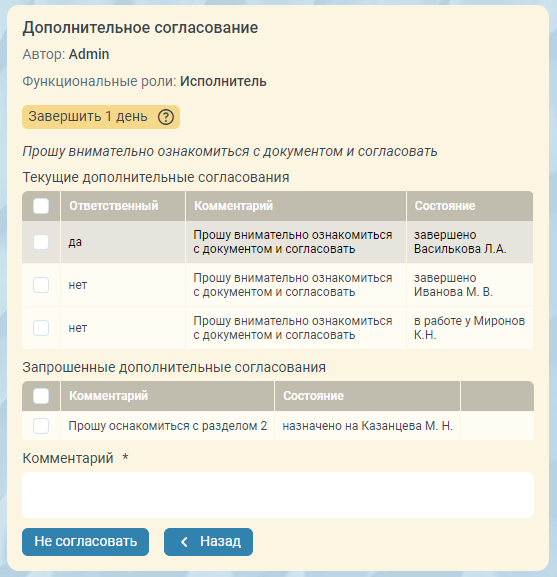The width and height of the screenshot is (557, 577).
Task: Select the завершено Василькова Л.А. cell
Action: point(470,242)
